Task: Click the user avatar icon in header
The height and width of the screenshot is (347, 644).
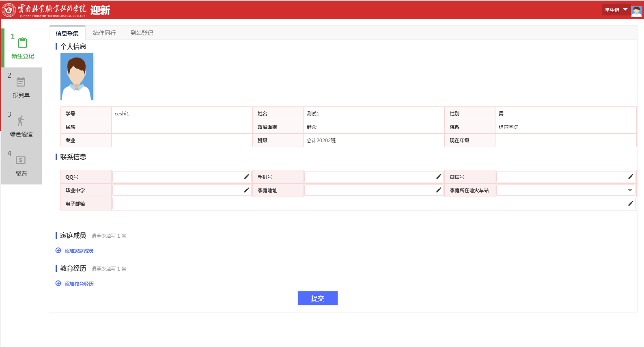Action: click(636, 11)
